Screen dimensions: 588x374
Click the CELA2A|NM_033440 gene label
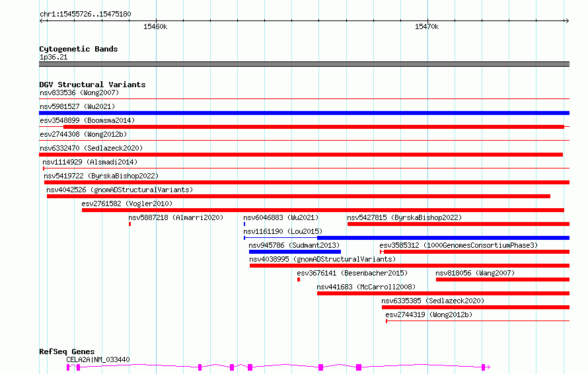(x=98, y=359)
